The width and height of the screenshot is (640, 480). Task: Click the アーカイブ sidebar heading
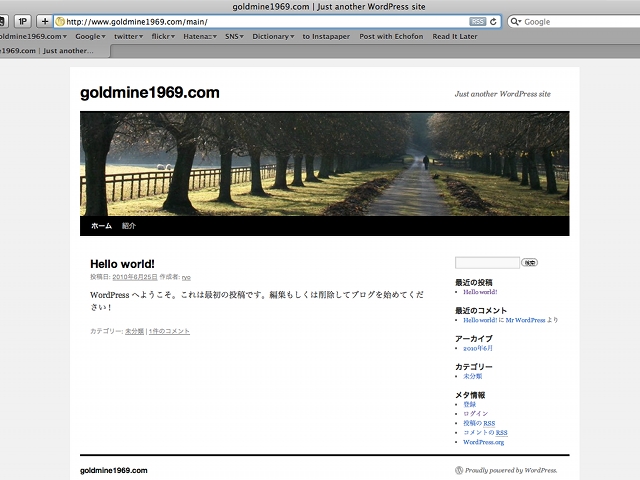click(x=473, y=339)
